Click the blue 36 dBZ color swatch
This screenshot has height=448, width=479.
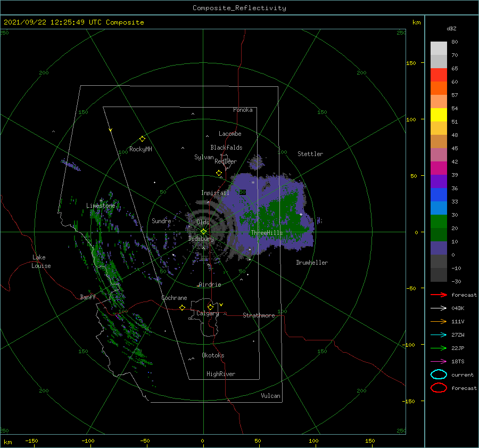pyautogui.click(x=439, y=194)
